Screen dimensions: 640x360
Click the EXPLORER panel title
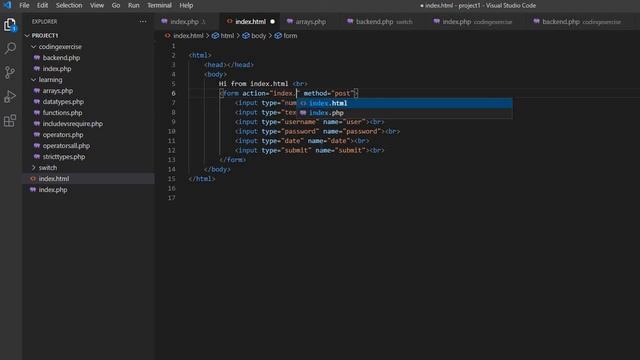tap(44, 22)
